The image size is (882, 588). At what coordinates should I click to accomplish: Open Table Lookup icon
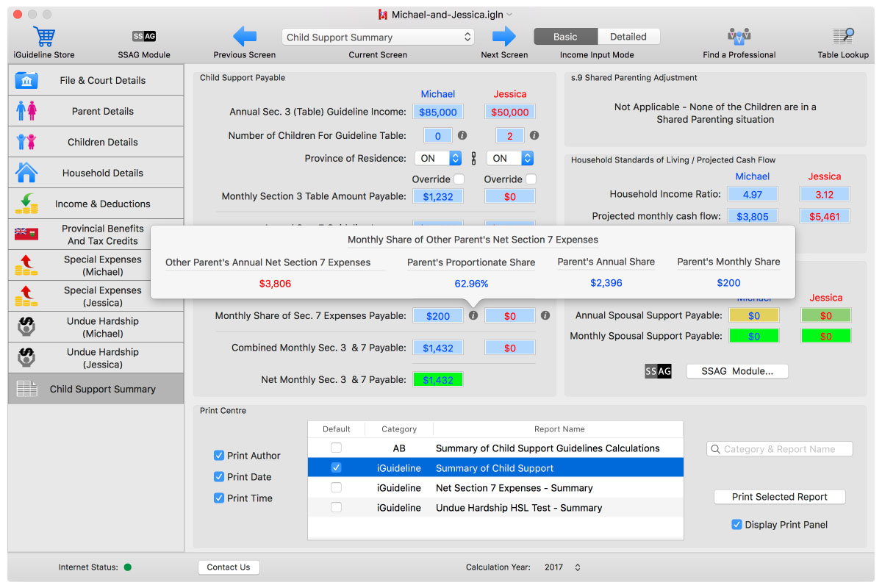(843, 36)
